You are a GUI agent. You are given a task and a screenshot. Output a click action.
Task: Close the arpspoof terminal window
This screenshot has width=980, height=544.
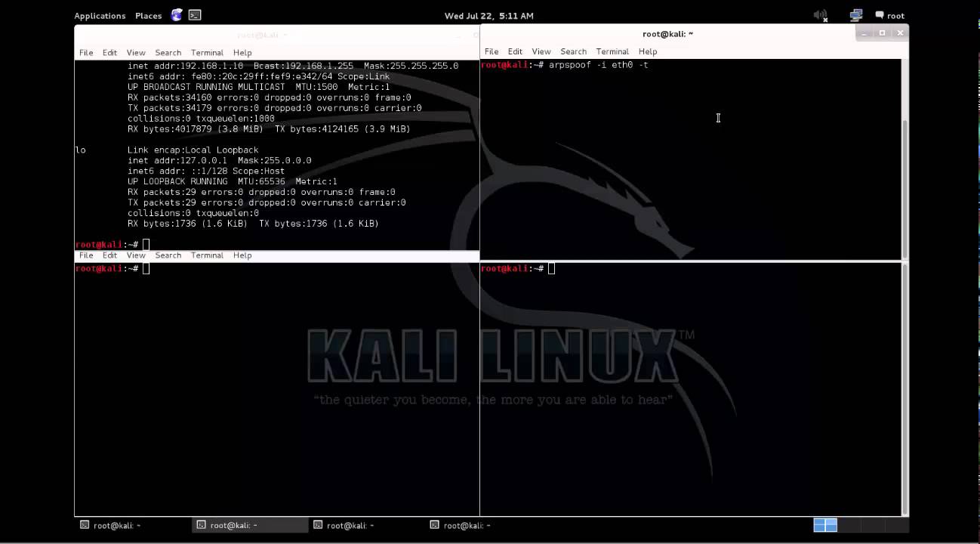coord(899,33)
